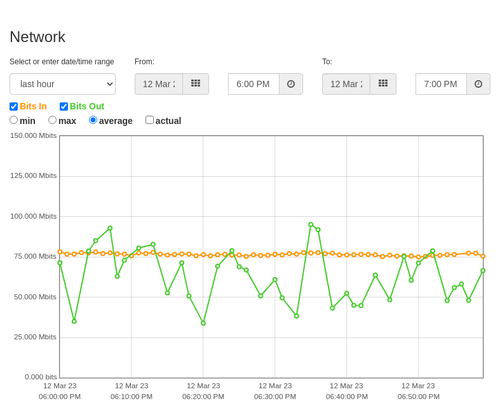
Task: Click the 'Select or enter date/time range' label
Action: [62, 62]
